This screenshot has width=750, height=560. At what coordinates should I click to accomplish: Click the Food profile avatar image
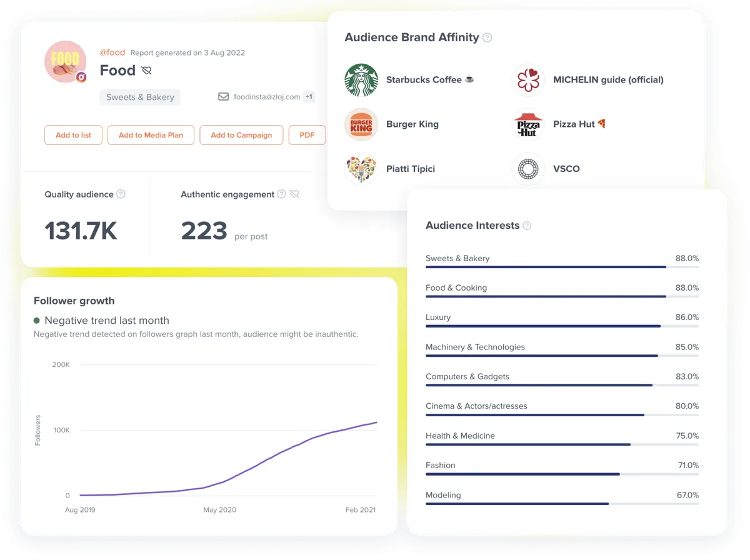[65, 62]
